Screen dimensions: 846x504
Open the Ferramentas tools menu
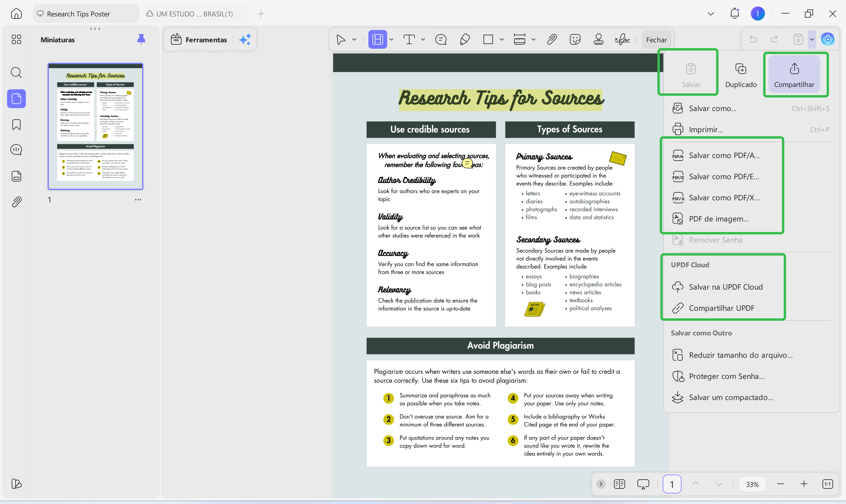point(199,40)
